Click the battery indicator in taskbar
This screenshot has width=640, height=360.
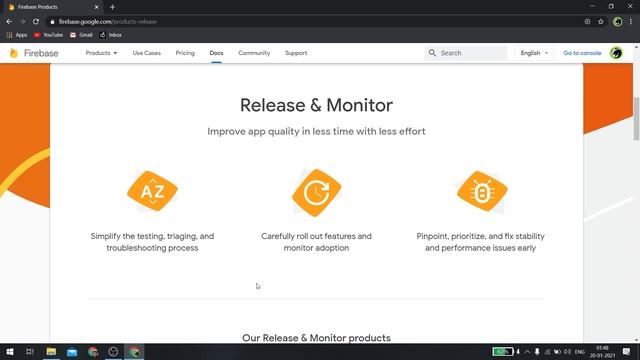502,351
